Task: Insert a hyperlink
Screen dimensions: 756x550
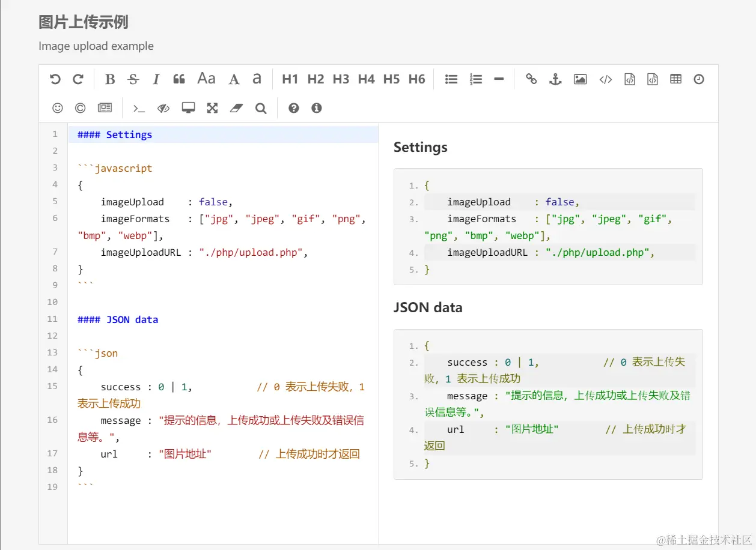Action: tap(531, 79)
